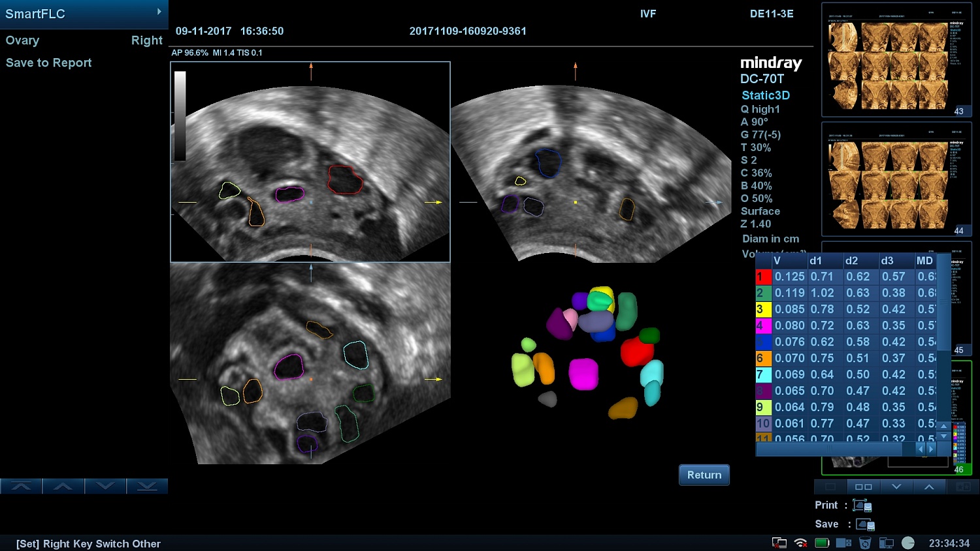Click the network computers status icon
The image size is (980, 551).
pos(887,543)
